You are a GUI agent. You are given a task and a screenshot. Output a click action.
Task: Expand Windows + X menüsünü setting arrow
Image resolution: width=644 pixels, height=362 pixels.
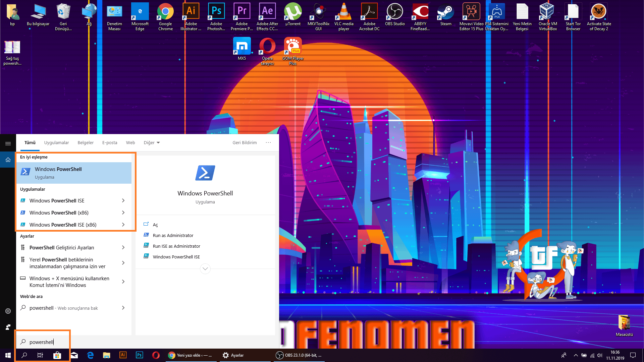tap(123, 282)
